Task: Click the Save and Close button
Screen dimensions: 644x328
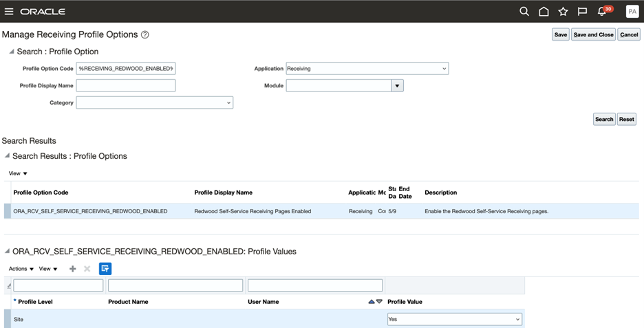Action: pos(593,35)
